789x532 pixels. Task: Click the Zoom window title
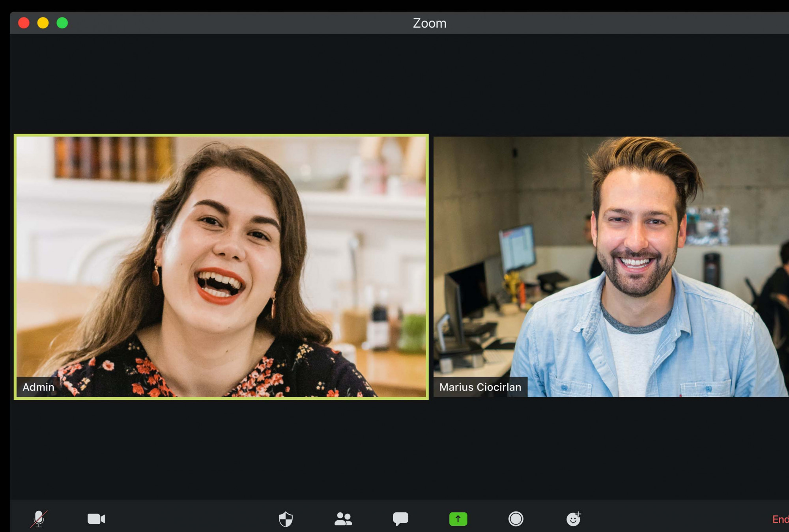(430, 23)
